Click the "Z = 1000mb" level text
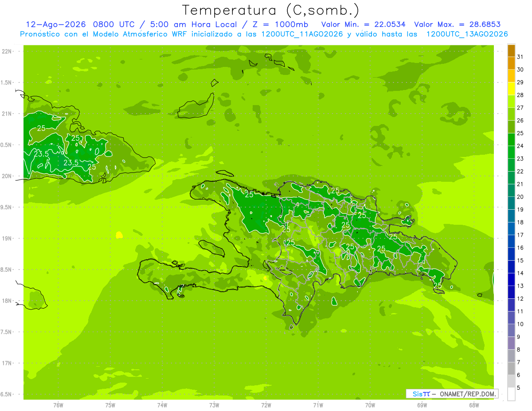This screenshot has height=411, width=532. [282, 24]
